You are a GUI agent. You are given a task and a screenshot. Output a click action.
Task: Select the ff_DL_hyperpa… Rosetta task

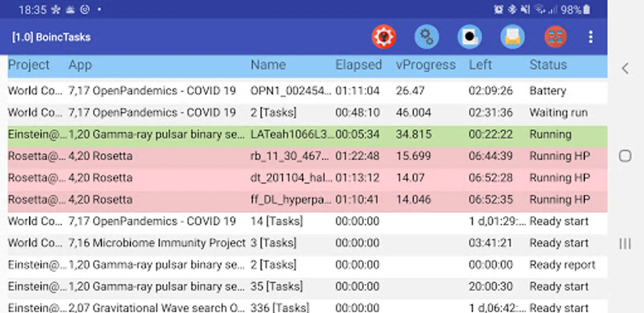(x=291, y=200)
